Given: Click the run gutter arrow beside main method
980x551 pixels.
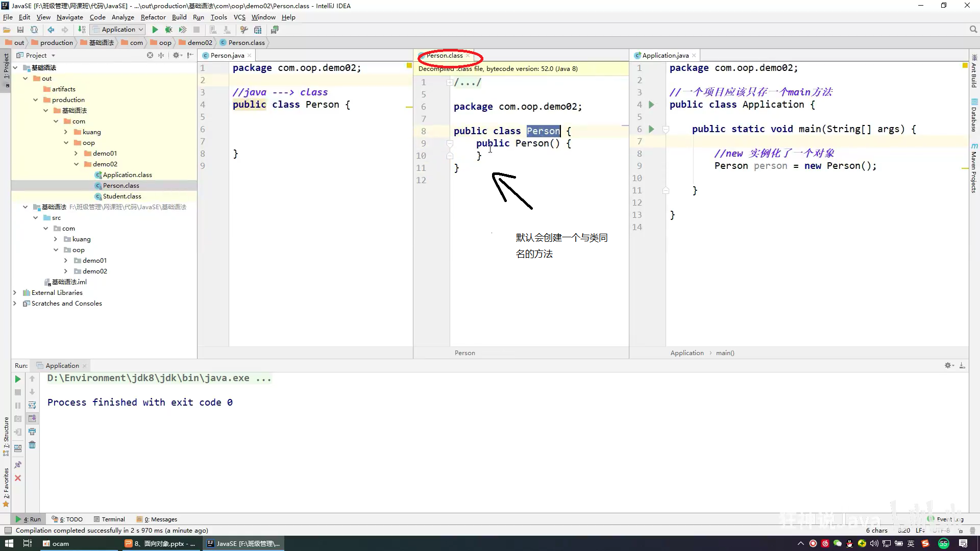Looking at the screenshot, I should click(x=651, y=129).
